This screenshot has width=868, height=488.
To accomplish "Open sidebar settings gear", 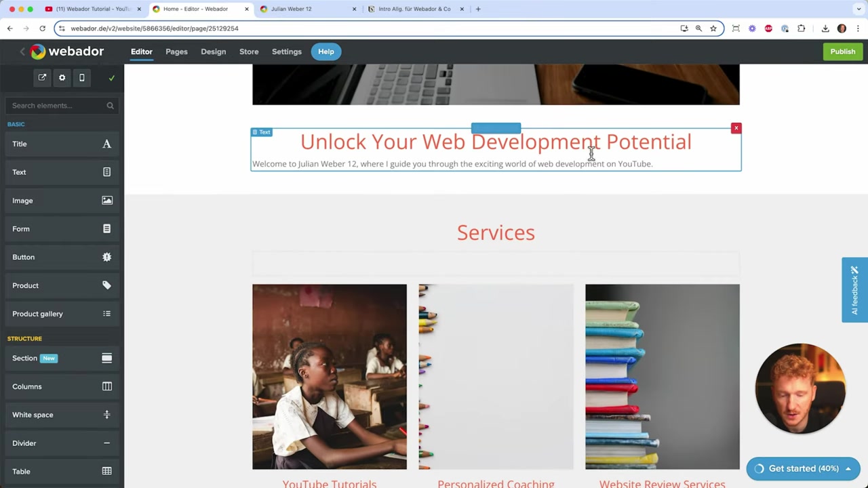I will 62,78.
